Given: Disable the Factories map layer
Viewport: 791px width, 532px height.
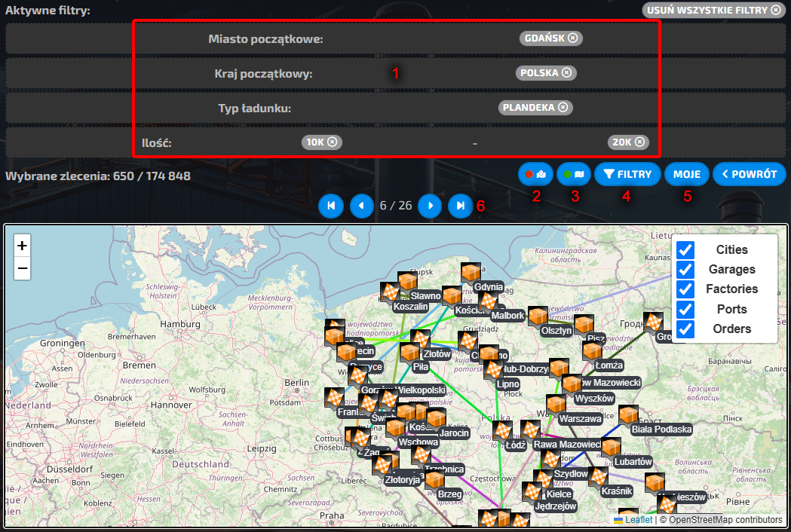Looking at the screenshot, I should 685,289.
